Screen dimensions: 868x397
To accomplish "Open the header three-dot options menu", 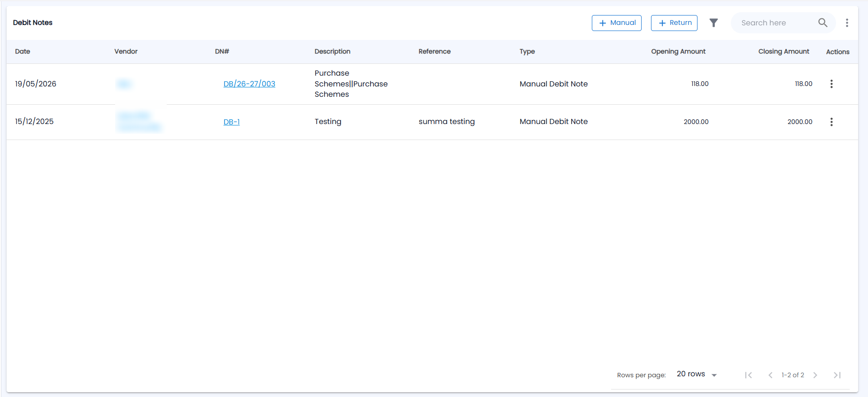I will [x=847, y=23].
